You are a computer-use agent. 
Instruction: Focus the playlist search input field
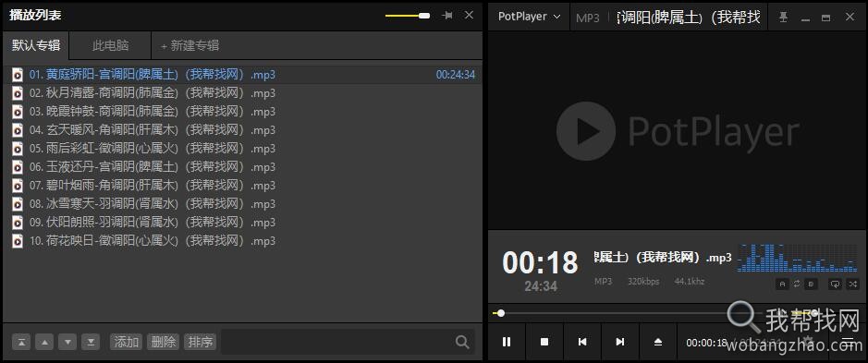(x=337, y=342)
